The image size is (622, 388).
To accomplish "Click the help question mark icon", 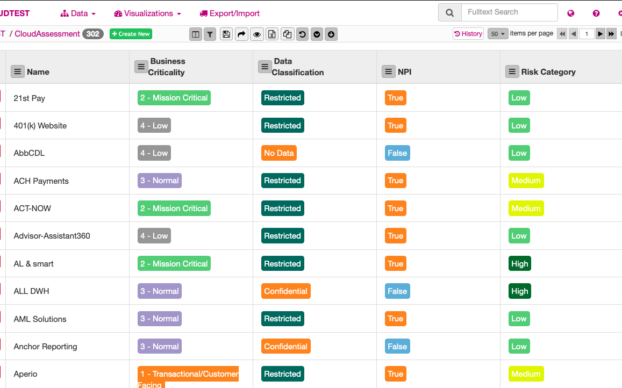I will click(x=596, y=13).
